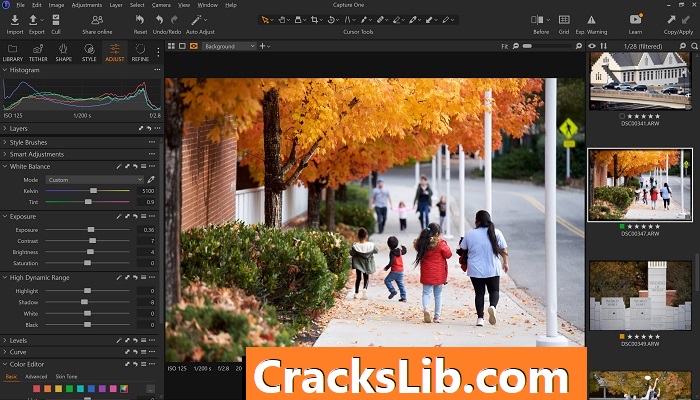Screen dimensions: 700x400
Task: Open the Adjustments menu
Action: (x=87, y=5)
